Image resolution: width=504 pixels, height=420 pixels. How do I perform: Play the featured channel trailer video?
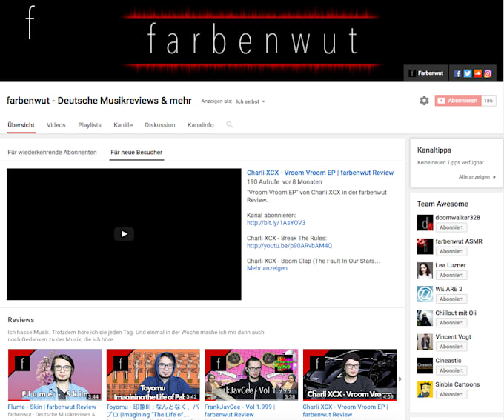tap(124, 234)
